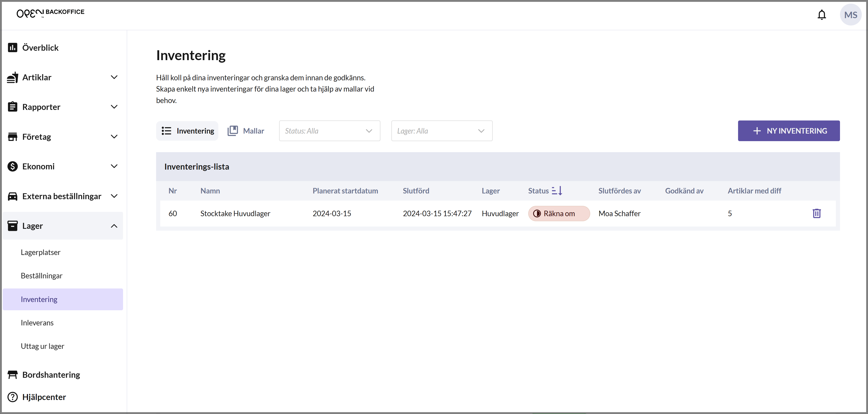Expand the Rapporter menu chevron
This screenshot has height=414, width=868.
pyautogui.click(x=114, y=107)
